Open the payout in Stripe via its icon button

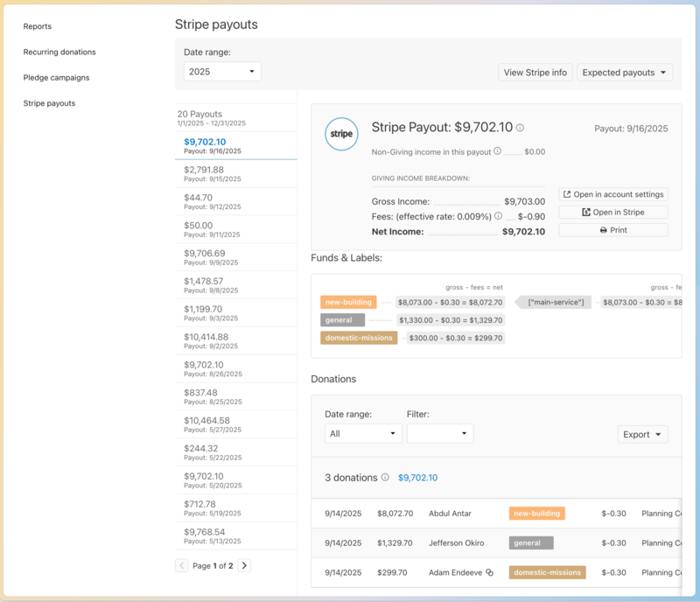pyautogui.click(x=584, y=212)
